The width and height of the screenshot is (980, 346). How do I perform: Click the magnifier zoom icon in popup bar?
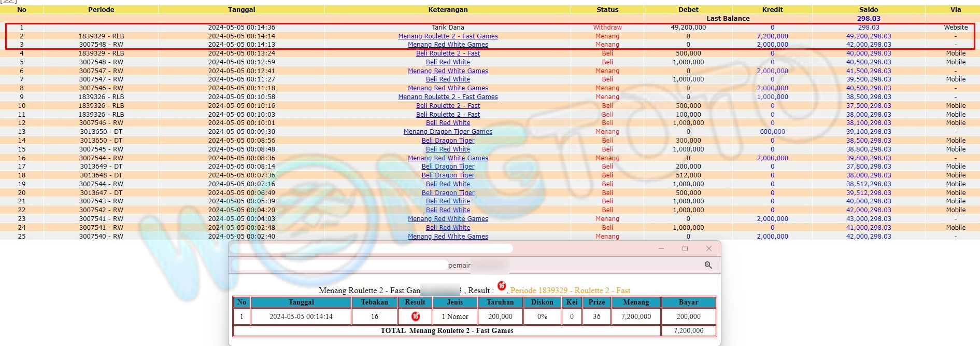tap(708, 265)
